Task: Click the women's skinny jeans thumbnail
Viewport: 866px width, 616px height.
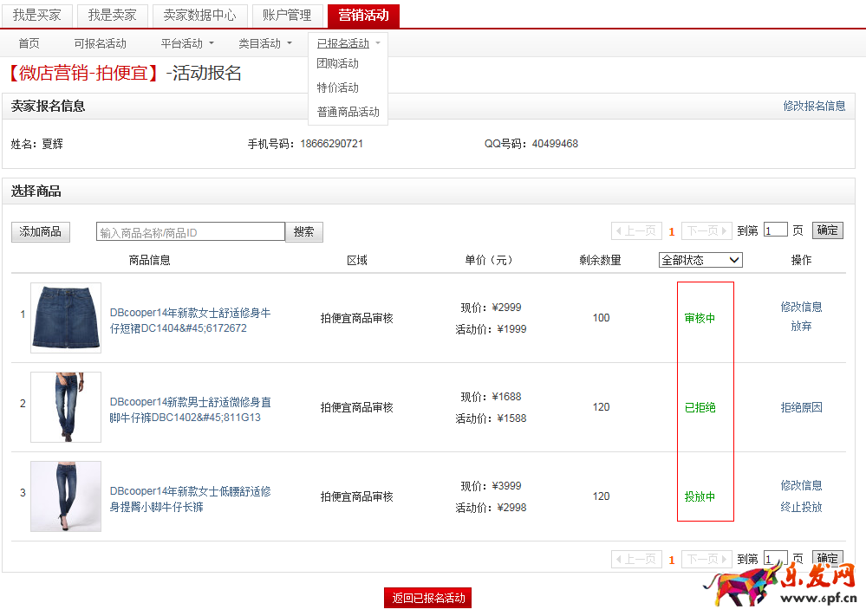Action: pyautogui.click(x=66, y=496)
